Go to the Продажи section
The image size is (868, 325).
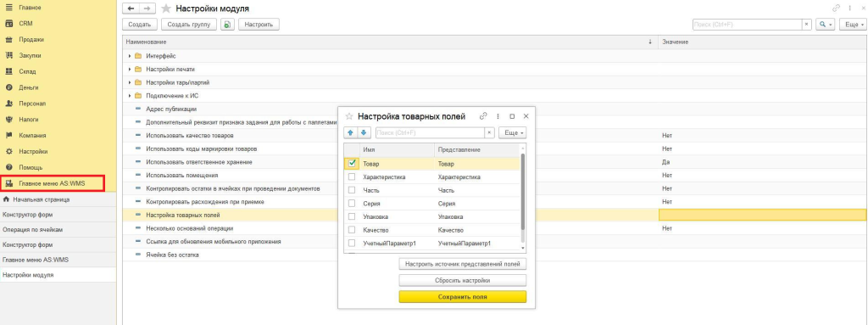pyautogui.click(x=31, y=40)
